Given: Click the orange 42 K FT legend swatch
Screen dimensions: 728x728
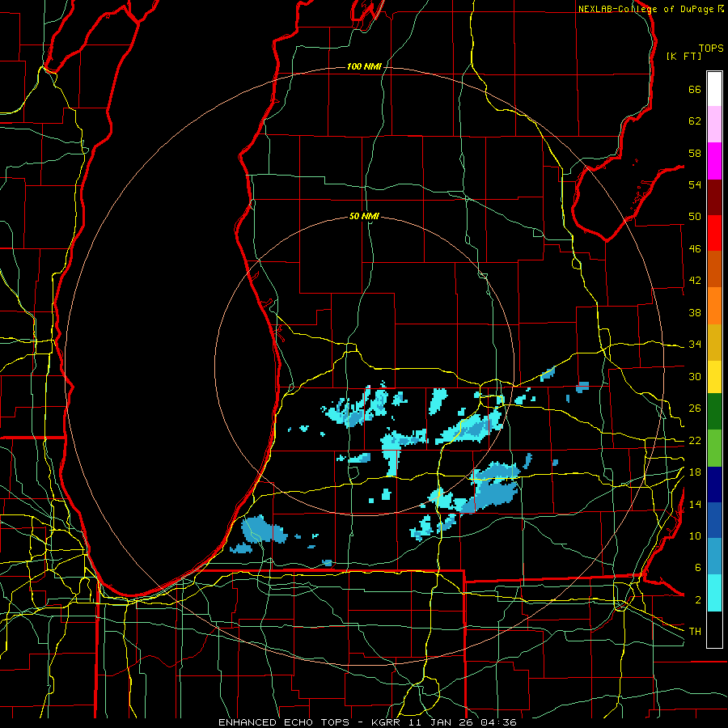Looking at the screenshot, I should coord(714,306).
